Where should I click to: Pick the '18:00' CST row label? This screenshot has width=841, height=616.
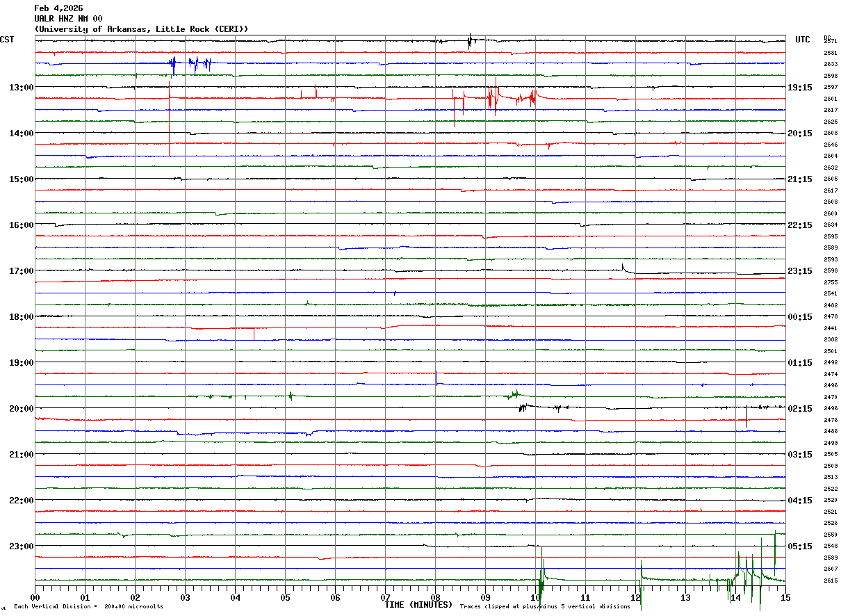pos(21,317)
